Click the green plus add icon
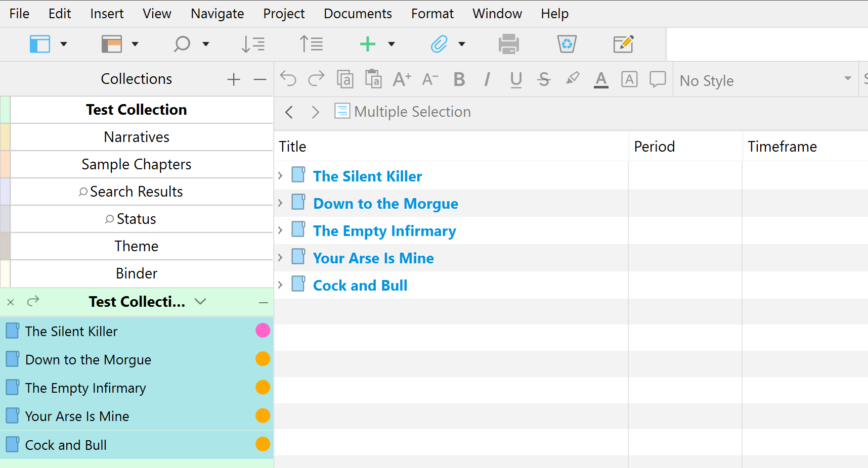The image size is (868, 468). 368,44
